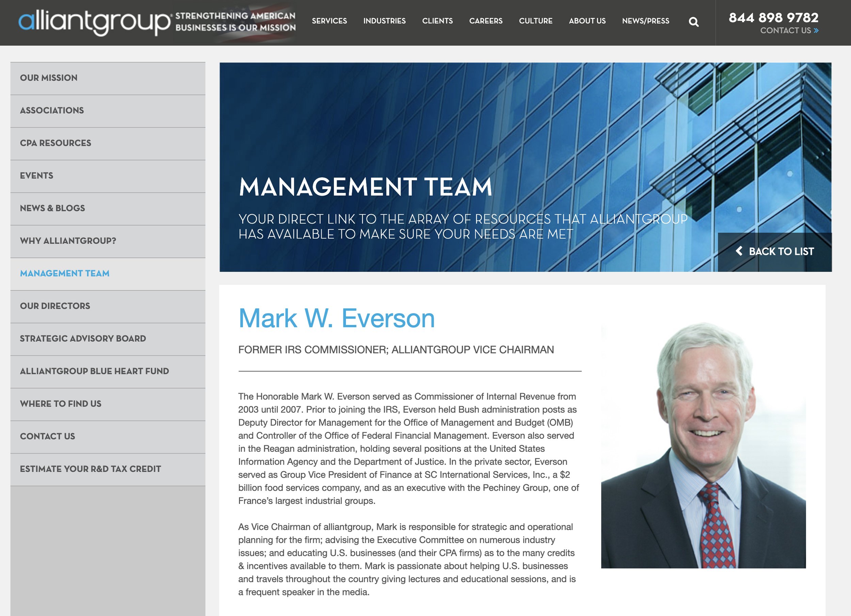
Task: Open the Culture menu
Action: 535,21
